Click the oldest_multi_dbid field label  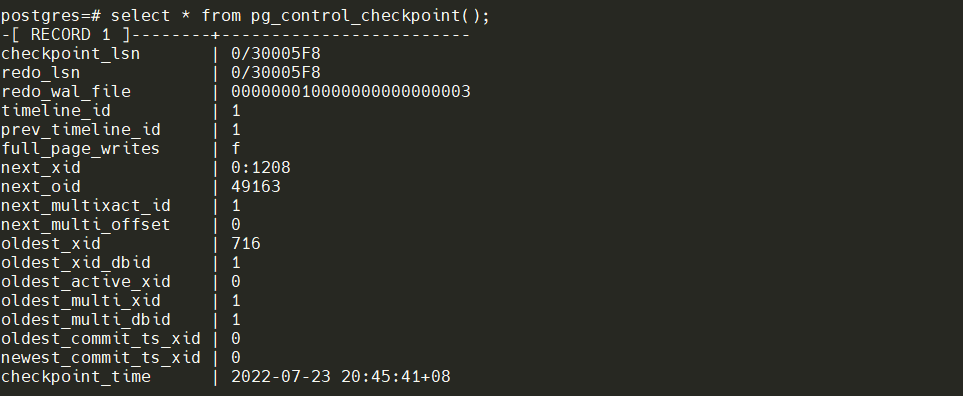85,320
